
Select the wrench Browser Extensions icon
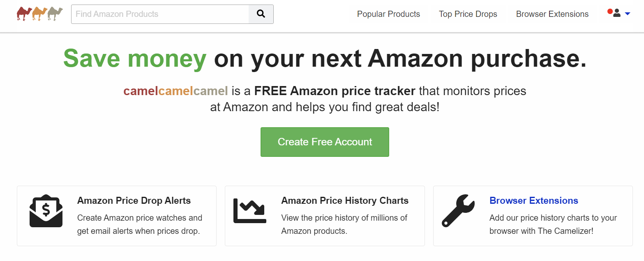(458, 211)
